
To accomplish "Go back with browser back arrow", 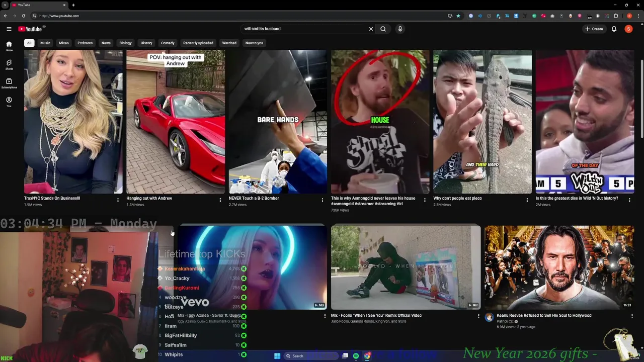I will coord(6,16).
